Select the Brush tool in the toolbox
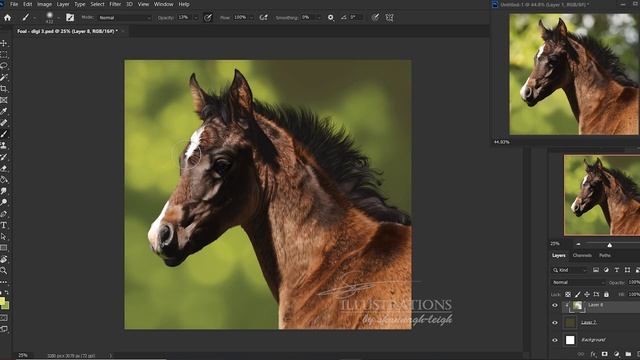Screen dimensions: 640x360 point(4,134)
